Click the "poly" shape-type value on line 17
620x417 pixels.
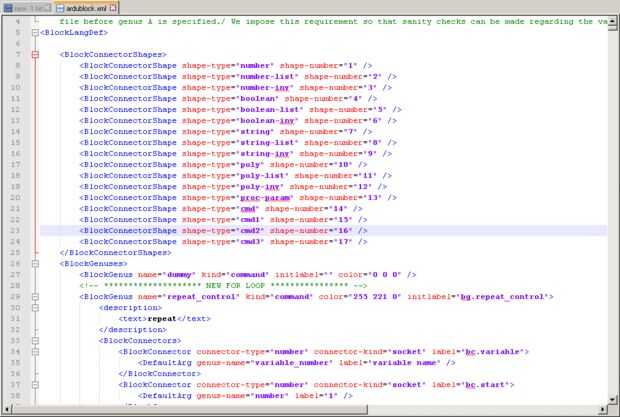pos(250,165)
